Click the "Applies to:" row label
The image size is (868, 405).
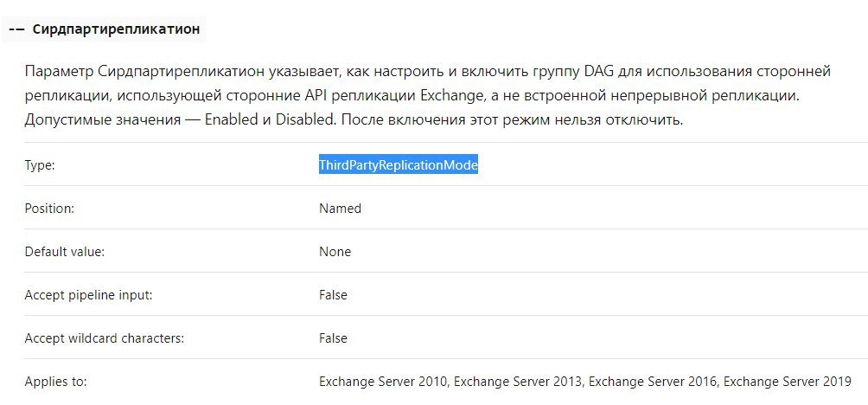point(56,382)
